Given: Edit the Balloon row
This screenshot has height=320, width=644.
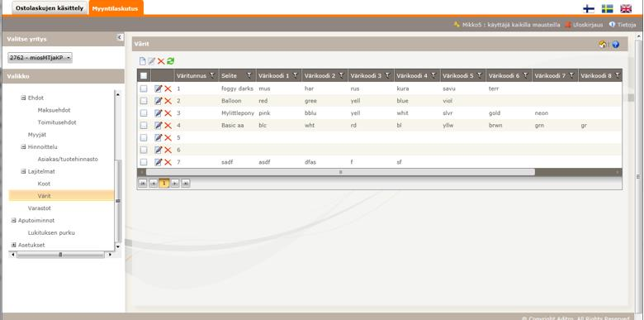Looking at the screenshot, I should [x=159, y=101].
